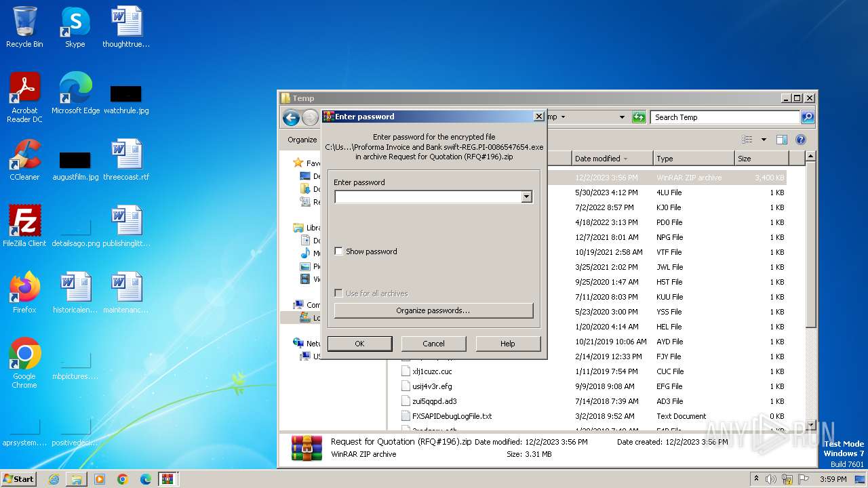
Task: Select detailsago.png desktop file
Action: 75,232
